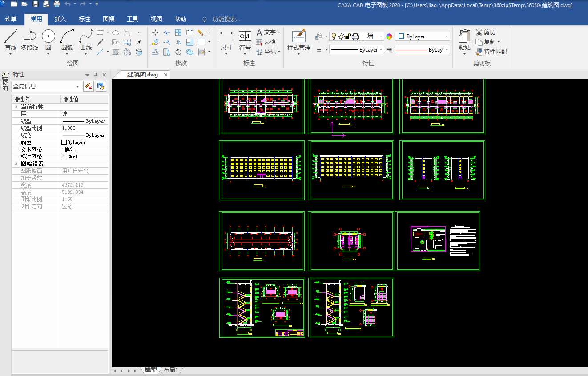This screenshot has height=376, width=588.
Task: Activate the hatch fill tool
Action: coord(116,52)
